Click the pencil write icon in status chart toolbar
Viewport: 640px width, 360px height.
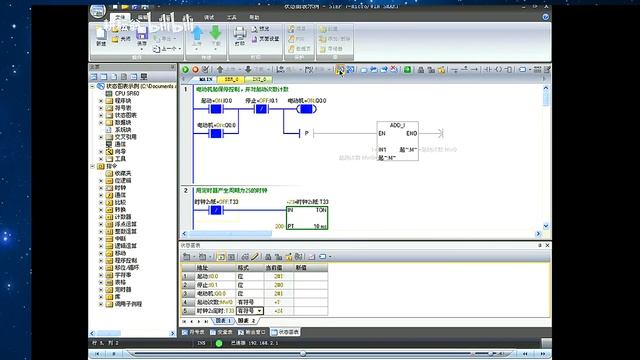pos(255,257)
